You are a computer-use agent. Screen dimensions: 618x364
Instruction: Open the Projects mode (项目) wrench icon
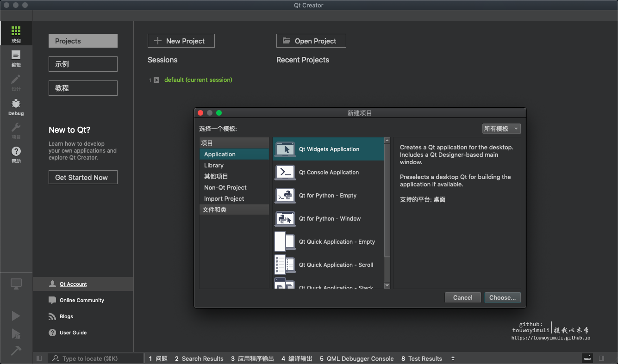[x=16, y=127]
